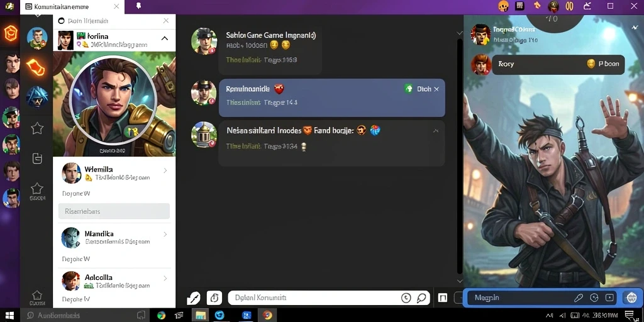Click the blue round avatar button bottom right

point(630,297)
